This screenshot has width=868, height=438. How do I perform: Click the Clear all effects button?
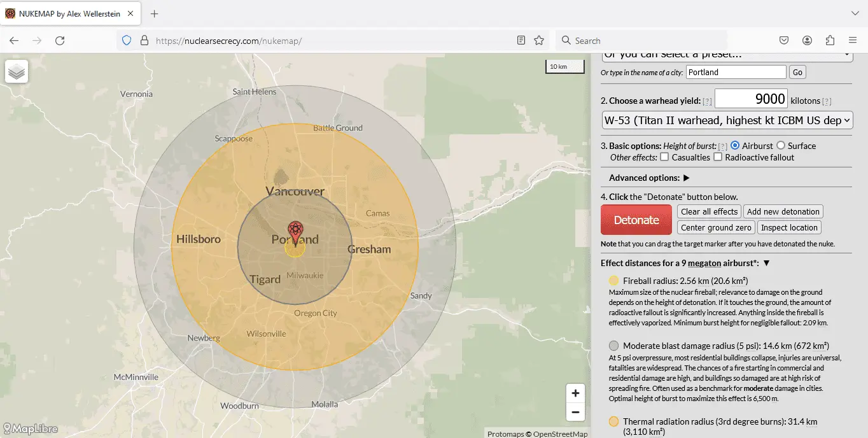click(x=709, y=211)
